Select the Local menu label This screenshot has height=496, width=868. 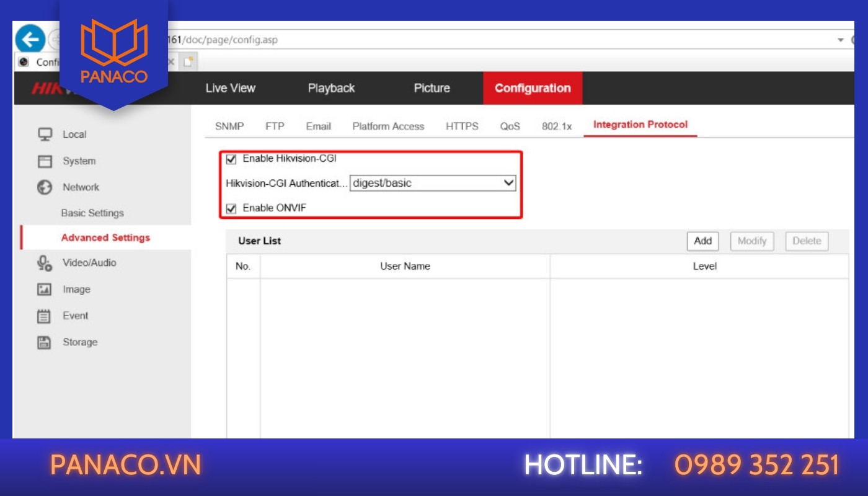[74, 135]
